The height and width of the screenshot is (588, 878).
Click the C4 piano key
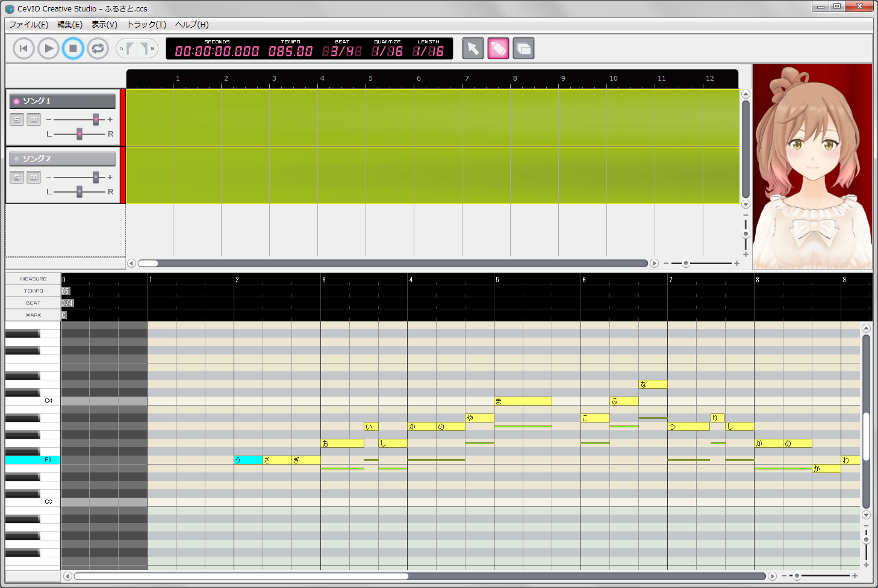(x=33, y=400)
